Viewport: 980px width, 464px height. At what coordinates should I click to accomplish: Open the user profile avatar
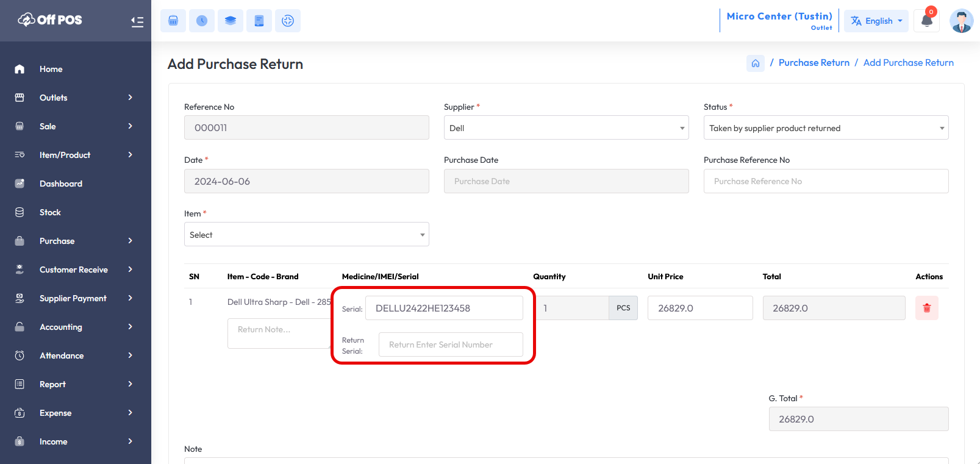[961, 21]
